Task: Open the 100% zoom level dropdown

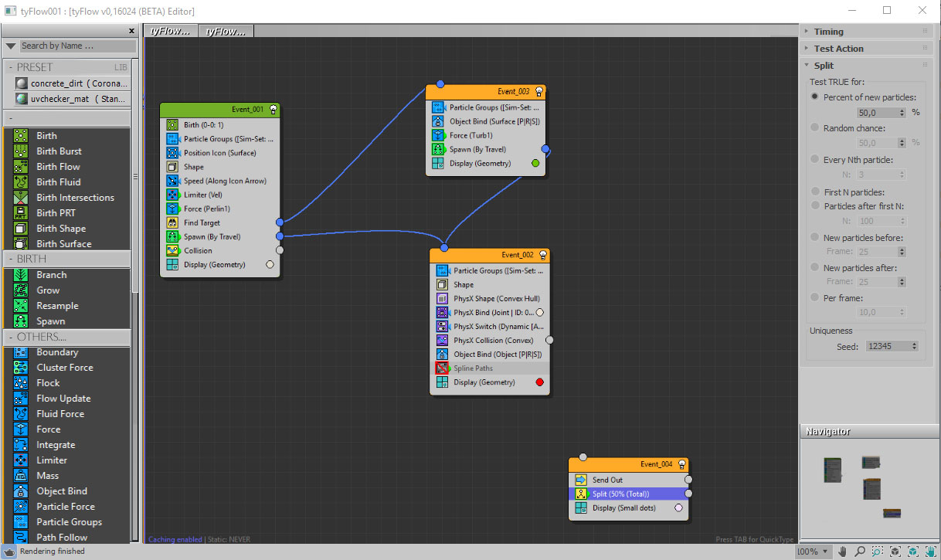Action: click(814, 552)
